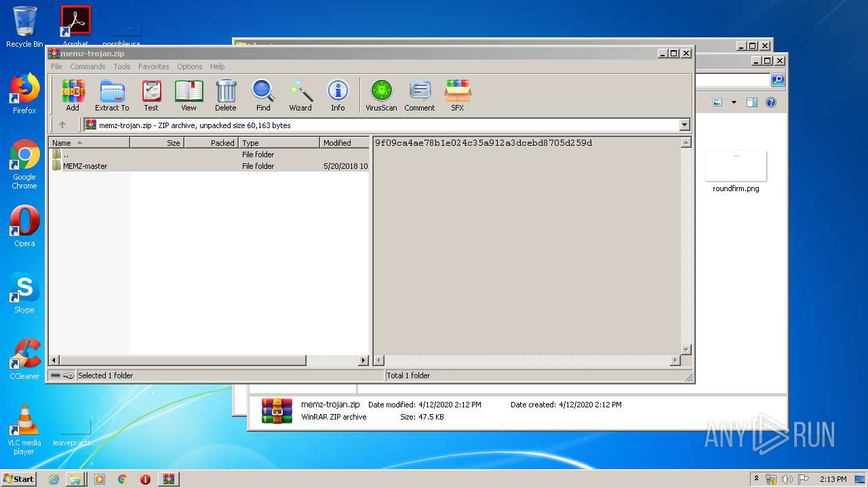The height and width of the screenshot is (488, 868).
Task: Click the archive comment hash text
Action: click(484, 143)
